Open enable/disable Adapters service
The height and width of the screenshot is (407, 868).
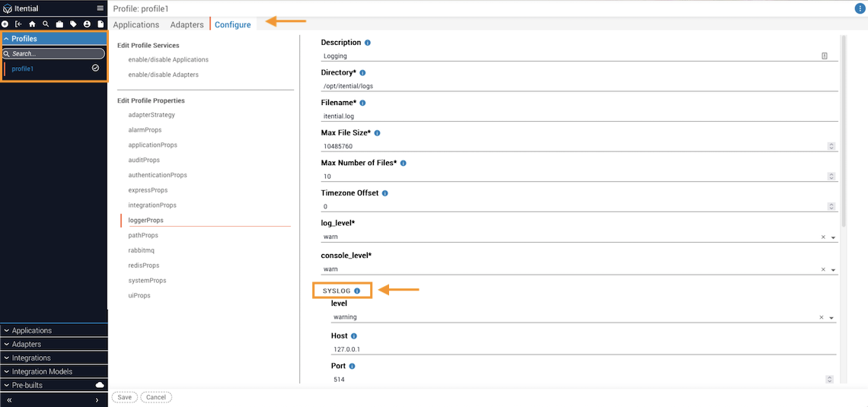(163, 74)
